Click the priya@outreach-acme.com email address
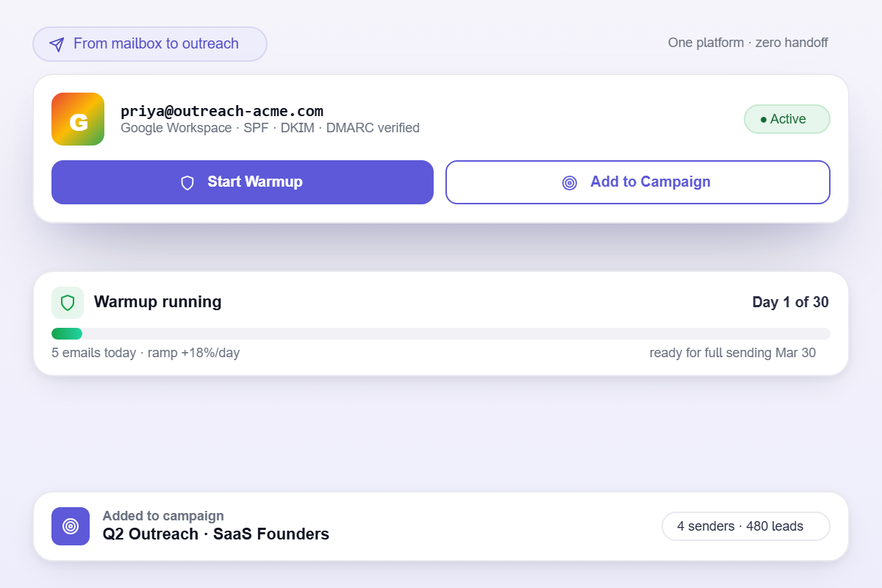882x588 pixels. [x=222, y=111]
